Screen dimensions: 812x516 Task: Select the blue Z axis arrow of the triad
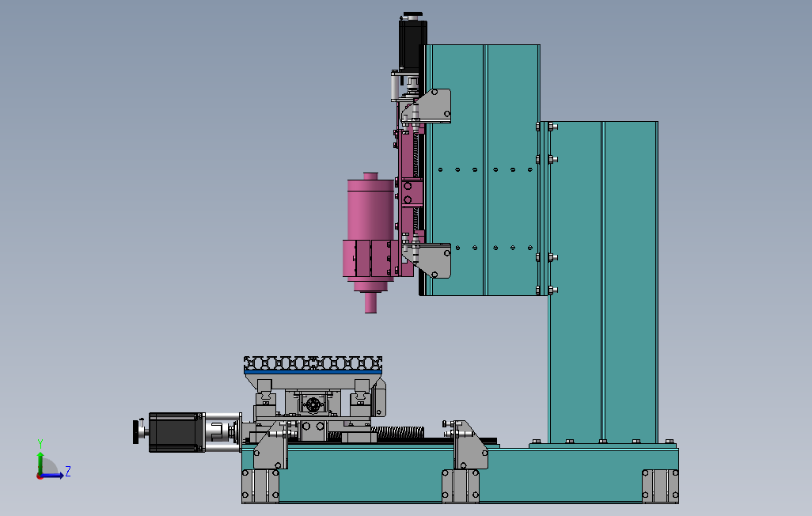(51, 476)
